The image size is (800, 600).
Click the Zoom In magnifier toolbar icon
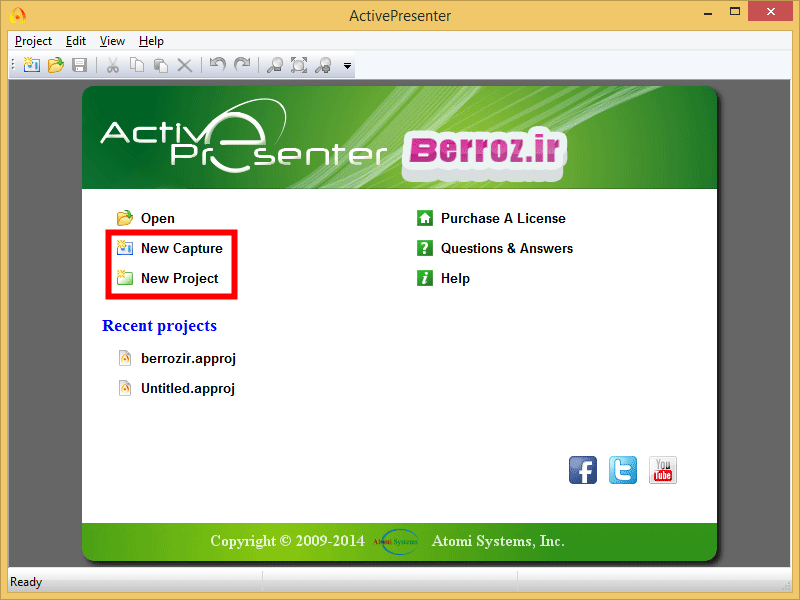(323, 65)
